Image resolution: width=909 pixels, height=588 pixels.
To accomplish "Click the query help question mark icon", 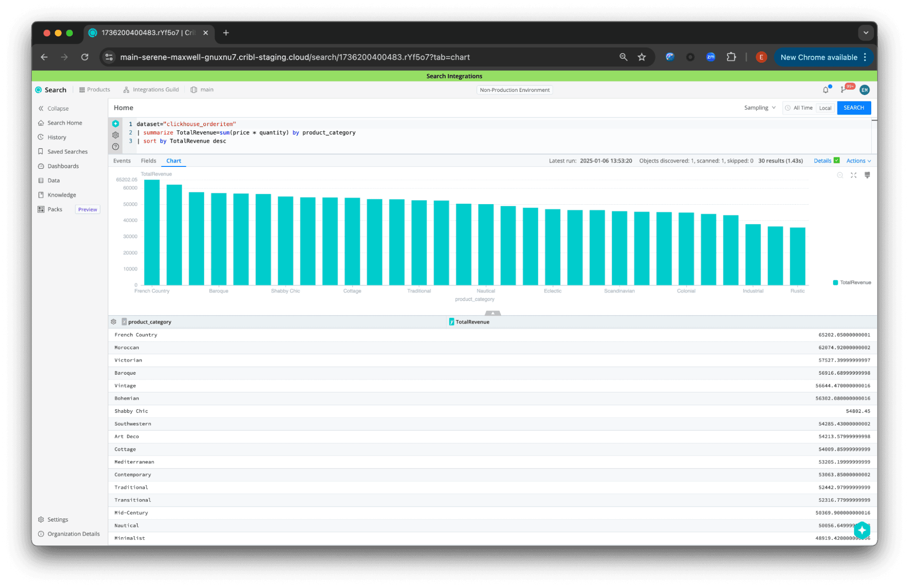I will (116, 146).
